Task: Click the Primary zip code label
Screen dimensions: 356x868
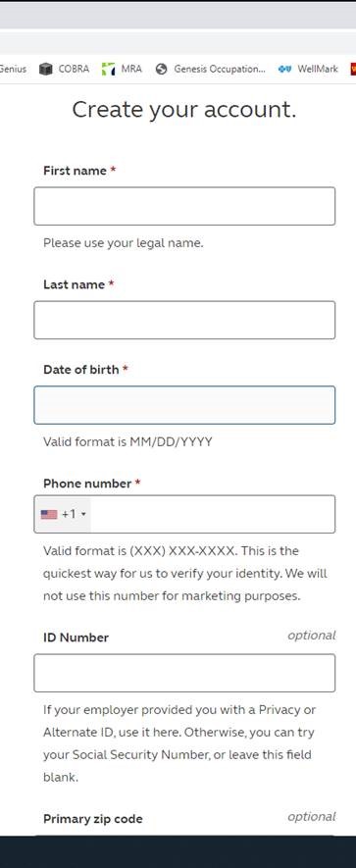Action: (92, 819)
